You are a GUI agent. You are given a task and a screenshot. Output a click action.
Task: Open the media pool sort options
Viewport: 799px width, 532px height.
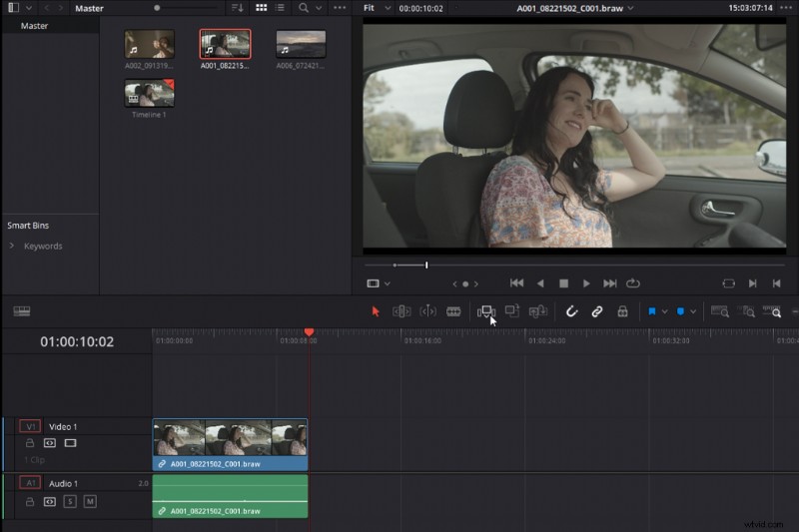(x=238, y=8)
